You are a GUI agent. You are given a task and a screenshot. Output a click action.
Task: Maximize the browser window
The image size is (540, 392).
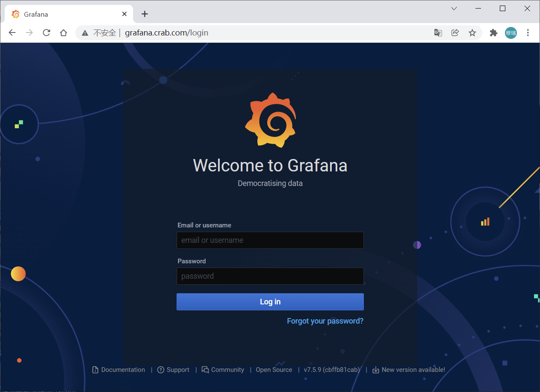coord(503,9)
